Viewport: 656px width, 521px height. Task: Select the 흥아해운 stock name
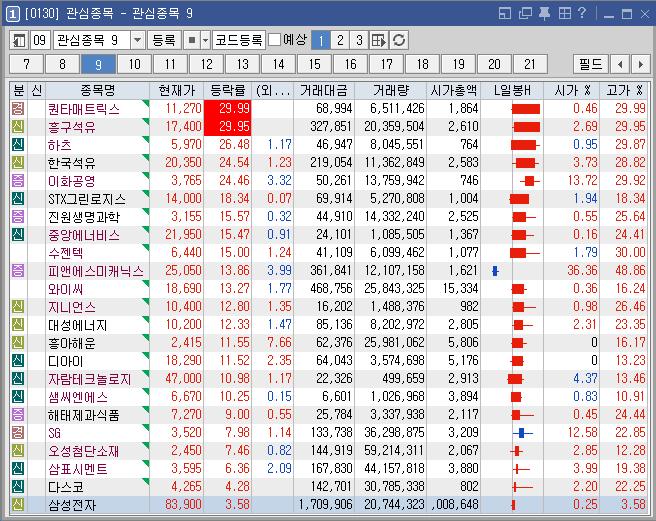(72, 343)
